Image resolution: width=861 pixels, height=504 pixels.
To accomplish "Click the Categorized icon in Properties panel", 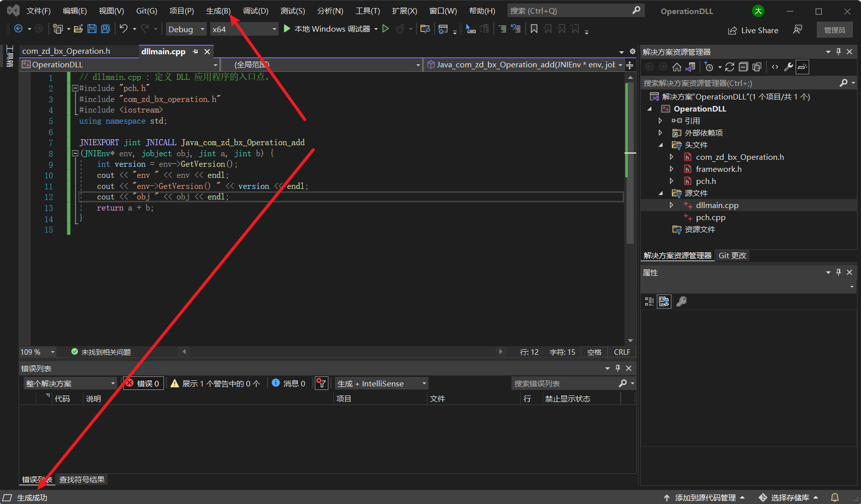I will [649, 301].
